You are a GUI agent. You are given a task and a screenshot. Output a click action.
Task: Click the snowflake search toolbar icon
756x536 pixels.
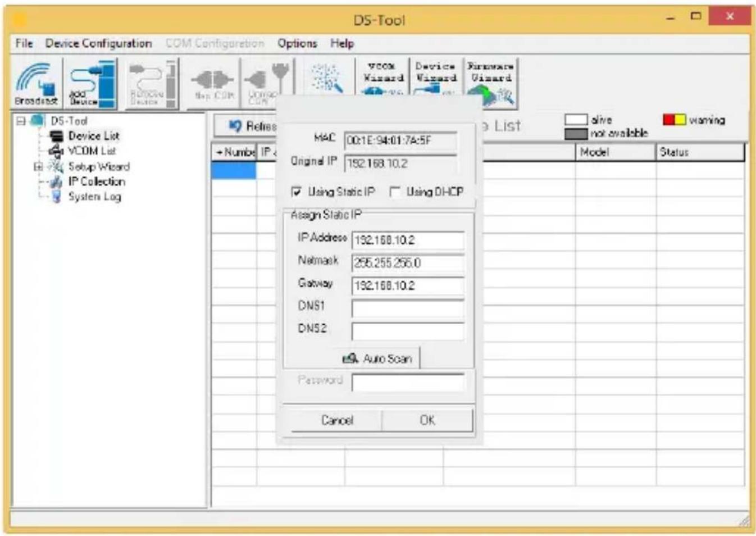(x=327, y=78)
